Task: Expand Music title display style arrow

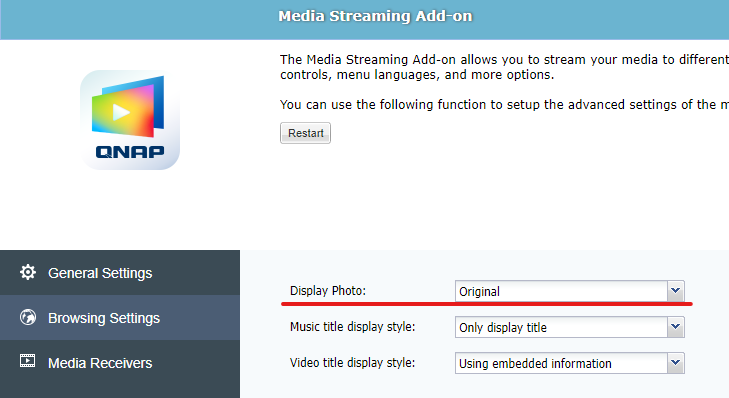Action: click(x=676, y=327)
